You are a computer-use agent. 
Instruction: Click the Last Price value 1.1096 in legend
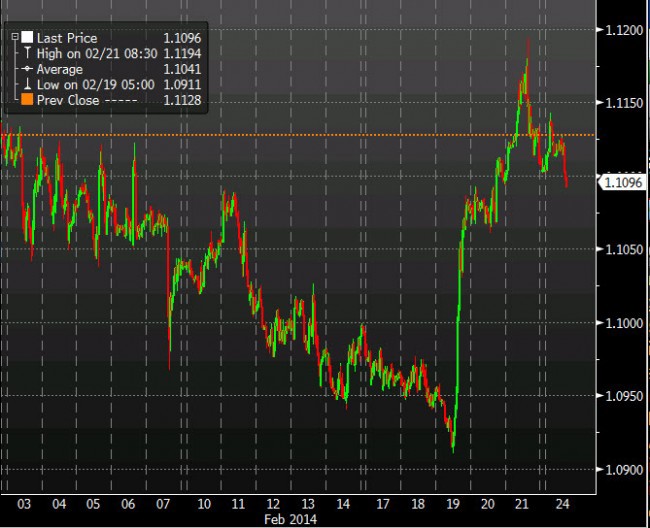coord(182,38)
